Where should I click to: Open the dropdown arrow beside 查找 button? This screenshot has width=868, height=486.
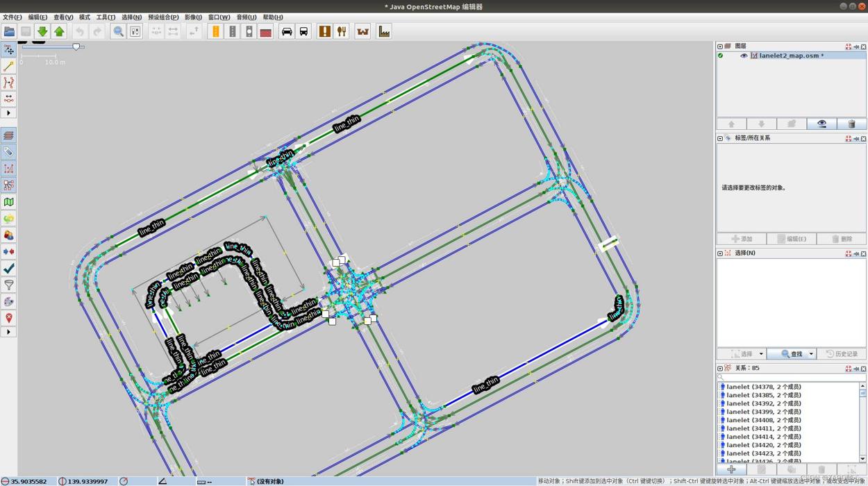click(810, 354)
